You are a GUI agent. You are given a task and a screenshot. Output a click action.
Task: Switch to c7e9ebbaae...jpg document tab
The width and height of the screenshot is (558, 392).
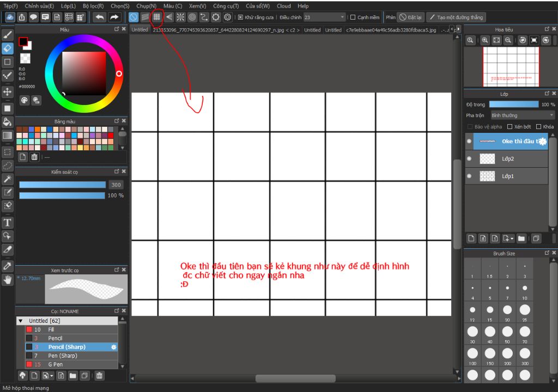(391, 30)
